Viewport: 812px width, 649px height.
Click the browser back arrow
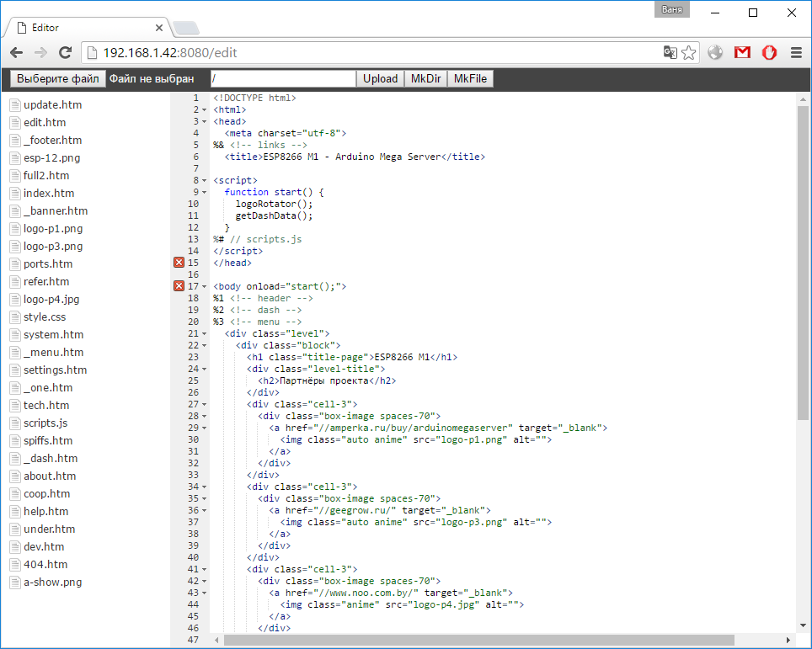16,53
